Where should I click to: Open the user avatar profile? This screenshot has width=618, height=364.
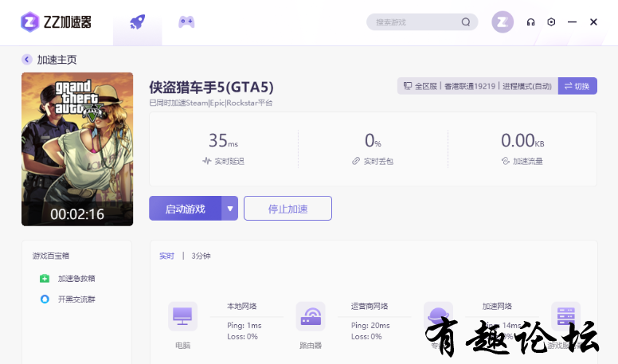coord(503,22)
